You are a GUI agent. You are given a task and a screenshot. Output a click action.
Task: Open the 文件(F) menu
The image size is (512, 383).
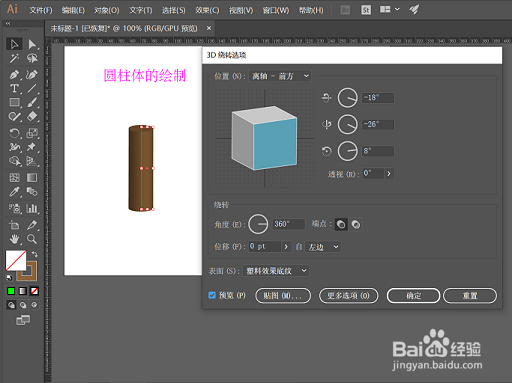point(41,10)
